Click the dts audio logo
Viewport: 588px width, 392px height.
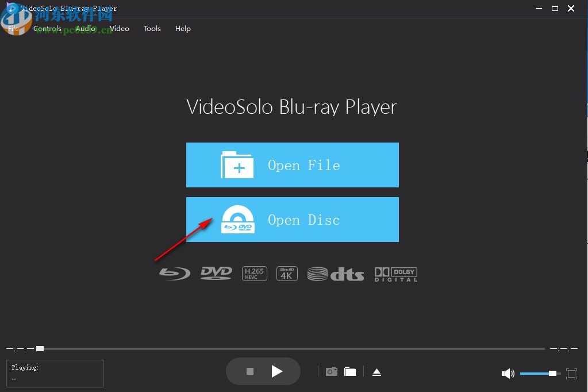336,274
